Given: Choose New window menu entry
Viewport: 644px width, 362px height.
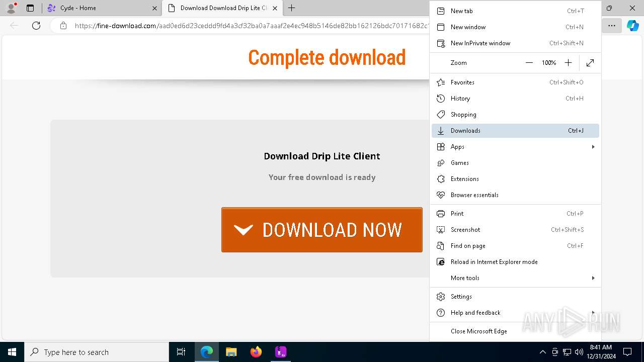Looking at the screenshot, I should (515, 27).
